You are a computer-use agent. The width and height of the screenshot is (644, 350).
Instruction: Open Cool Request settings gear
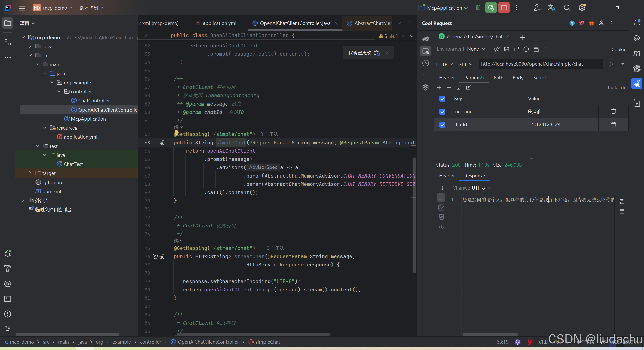point(425,87)
